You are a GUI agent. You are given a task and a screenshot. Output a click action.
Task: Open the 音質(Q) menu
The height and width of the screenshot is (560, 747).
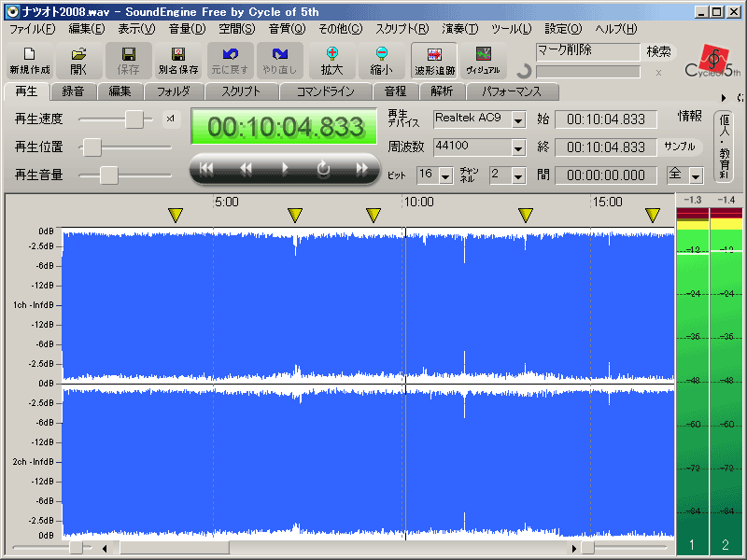(x=287, y=29)
